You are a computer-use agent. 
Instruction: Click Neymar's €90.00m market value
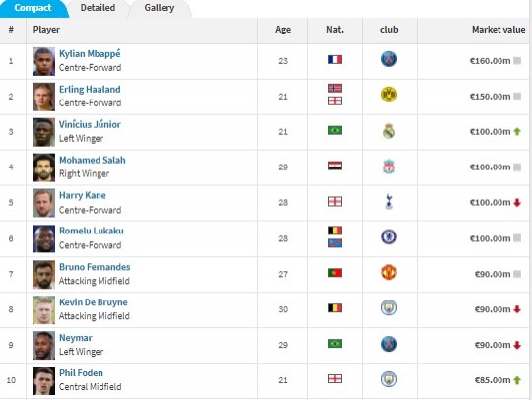(x=493, y=345)
